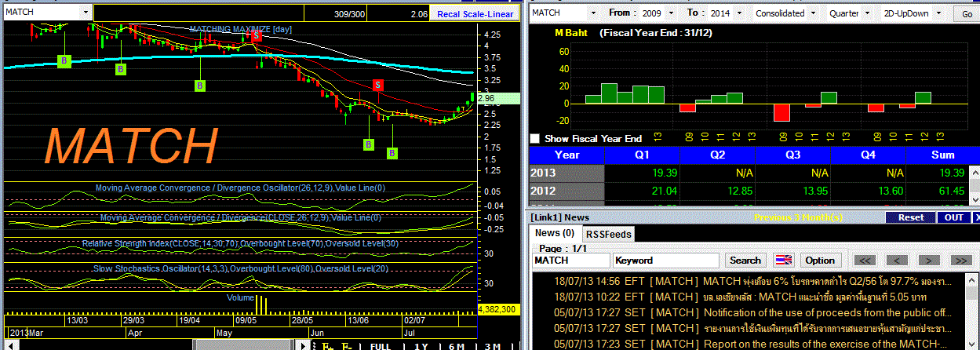Click the green B marker near 2.25 level
Screen dimensions: 980x350
pos(368,144)
